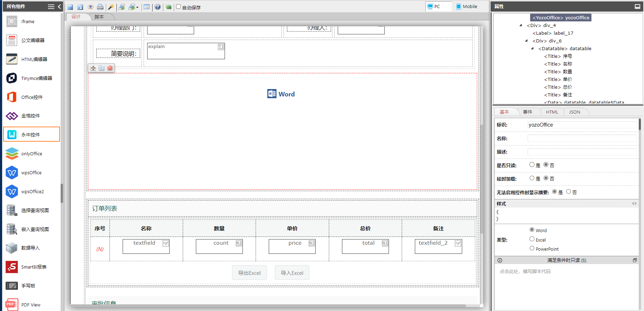644x311 pixels.
Task: Select Word as the 类型
Action: click(x=532, y=230)
